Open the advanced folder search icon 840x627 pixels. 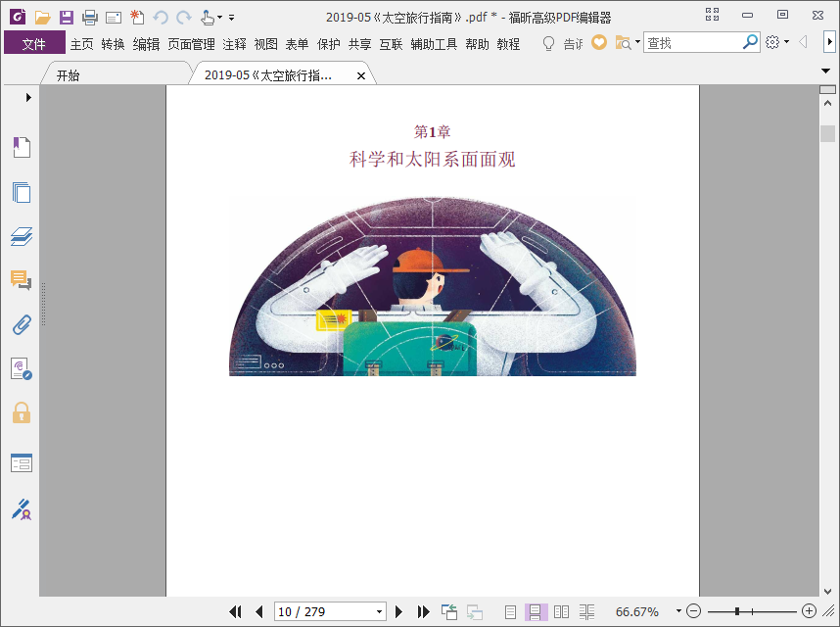click(623, 42)
